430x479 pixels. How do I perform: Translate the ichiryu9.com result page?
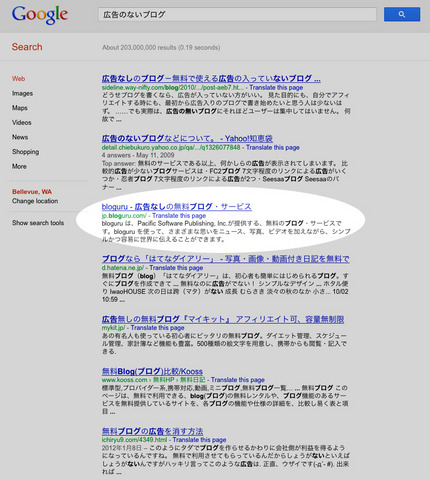(199, 440)
